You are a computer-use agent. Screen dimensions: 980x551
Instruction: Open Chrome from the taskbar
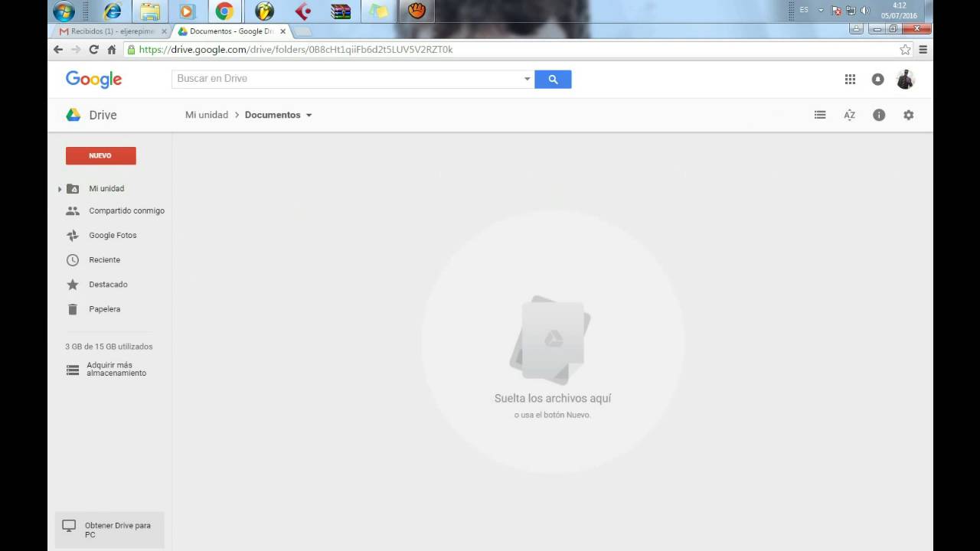coord(224,11)
